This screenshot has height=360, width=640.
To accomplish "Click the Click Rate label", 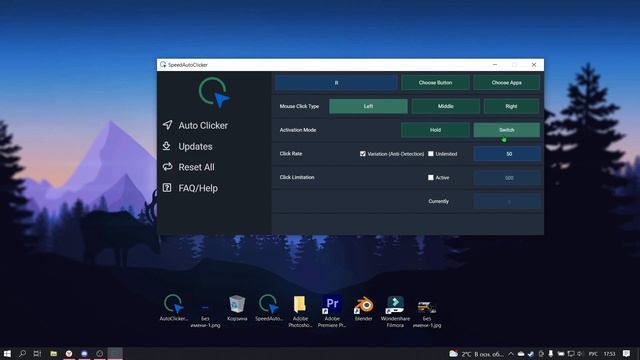I will click(x=291, y=153).
